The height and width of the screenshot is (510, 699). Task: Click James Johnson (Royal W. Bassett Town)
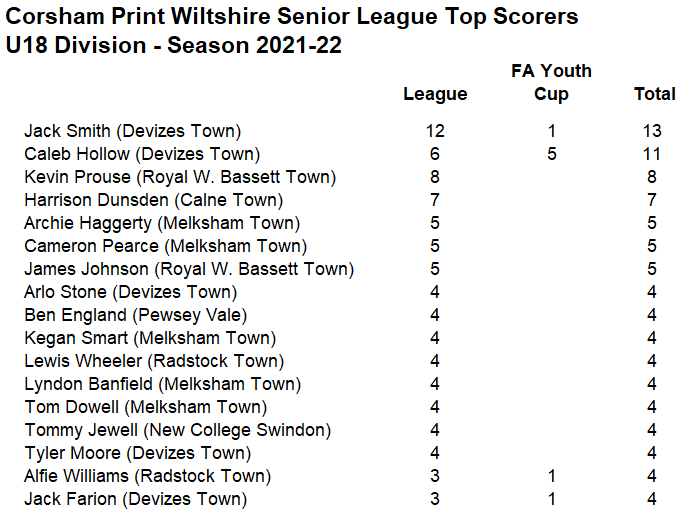pos(189,269)
